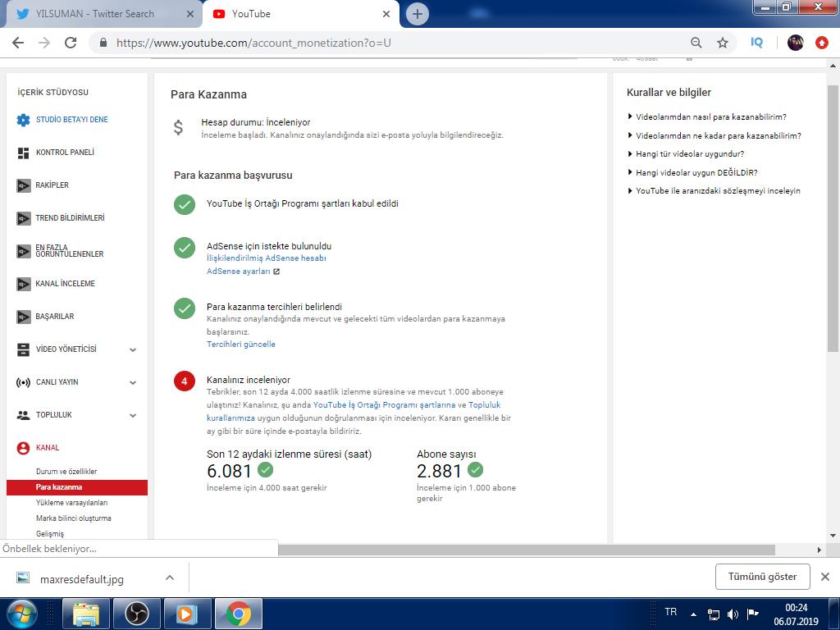The image size is (840, 630).
Task: Show hidden system tray icons
Action: tap(694, 614)
